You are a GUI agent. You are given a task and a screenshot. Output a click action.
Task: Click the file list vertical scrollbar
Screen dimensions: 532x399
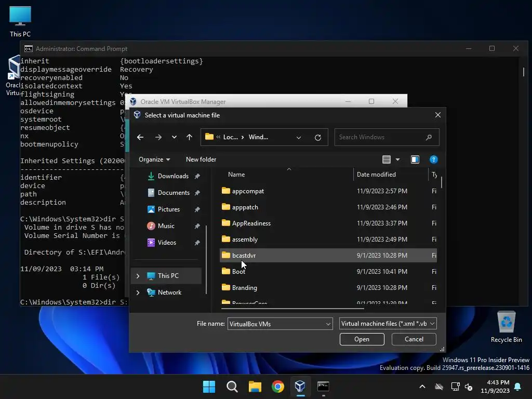(x=442, y=182)
